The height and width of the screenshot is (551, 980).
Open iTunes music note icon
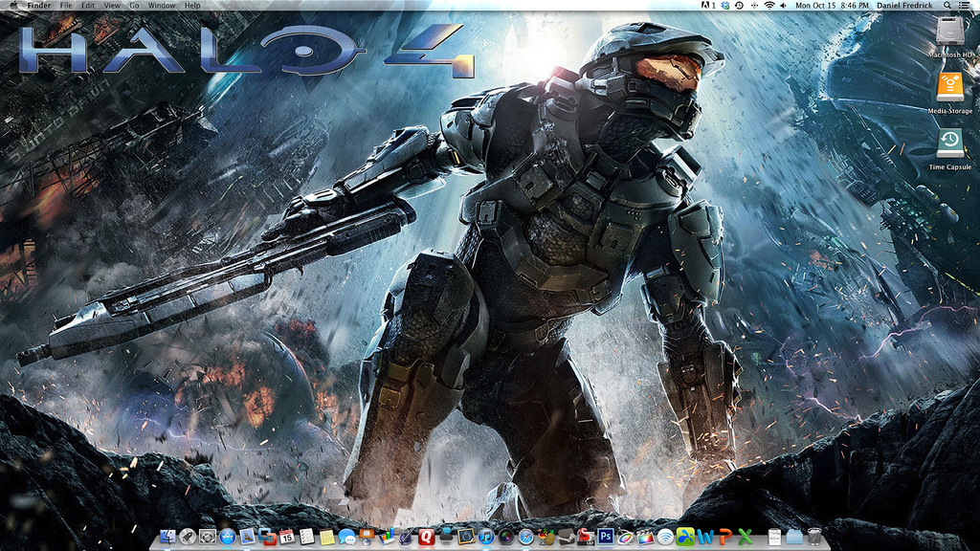pos(485,537)
